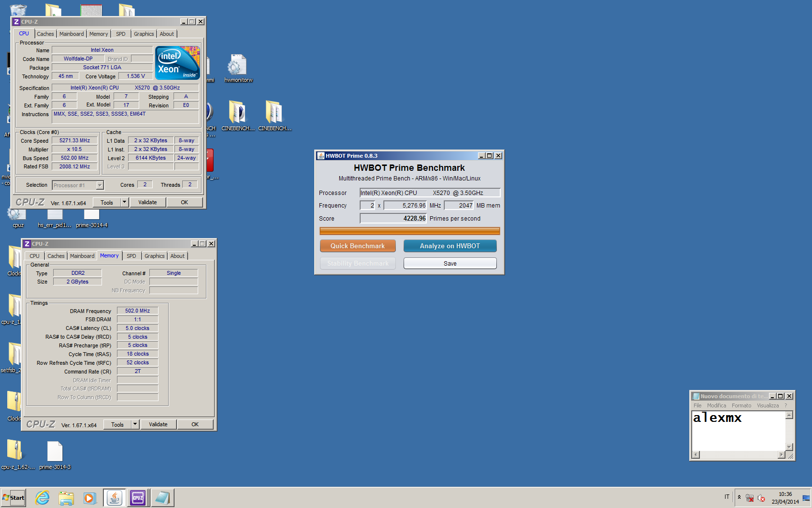Click the HWBOT Processor name field

430,193
